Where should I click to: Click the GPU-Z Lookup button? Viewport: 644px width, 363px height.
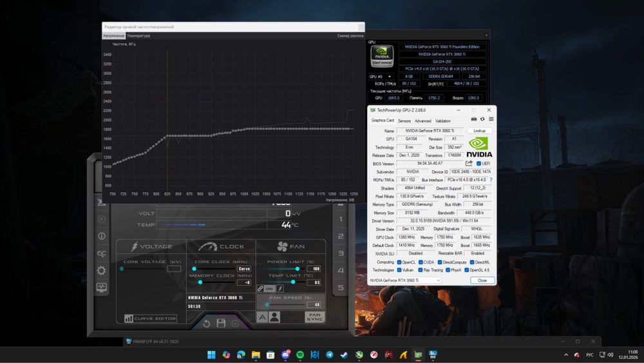coord(479,131)
